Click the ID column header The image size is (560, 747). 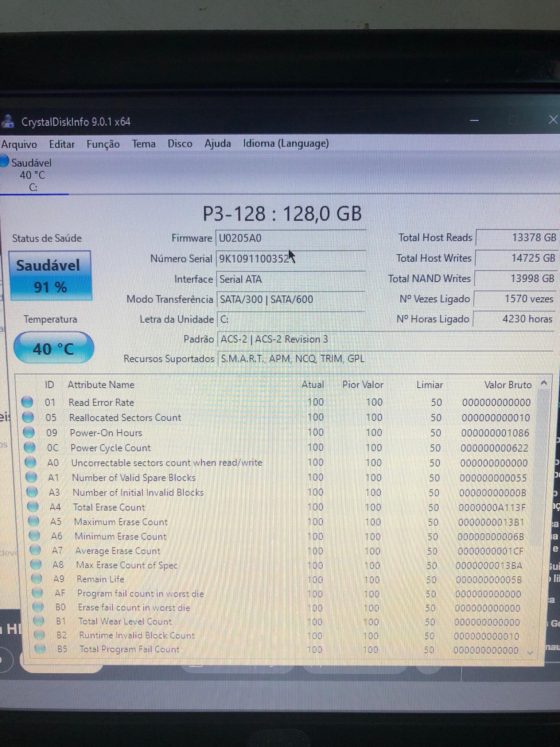49,385
